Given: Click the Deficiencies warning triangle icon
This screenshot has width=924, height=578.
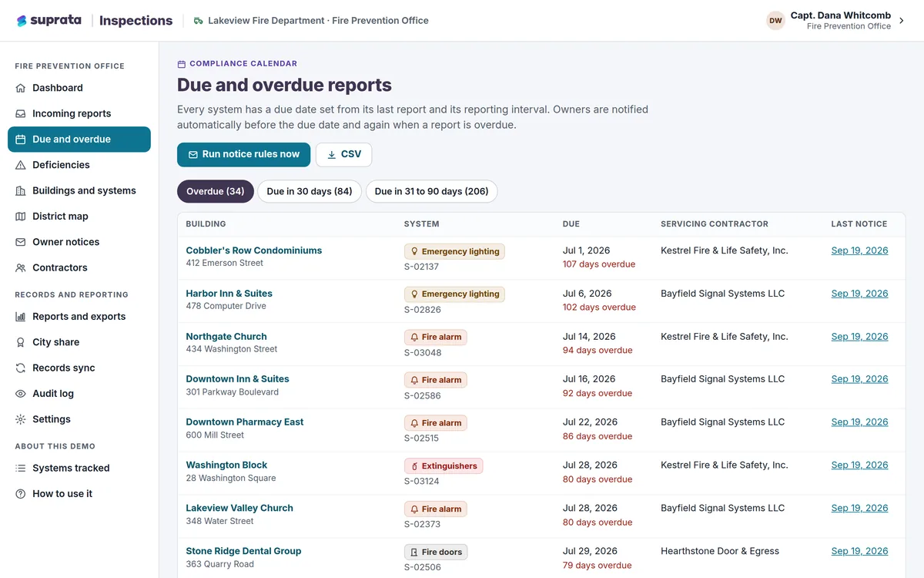Looking at the screenshot, I should pos(21,165).
